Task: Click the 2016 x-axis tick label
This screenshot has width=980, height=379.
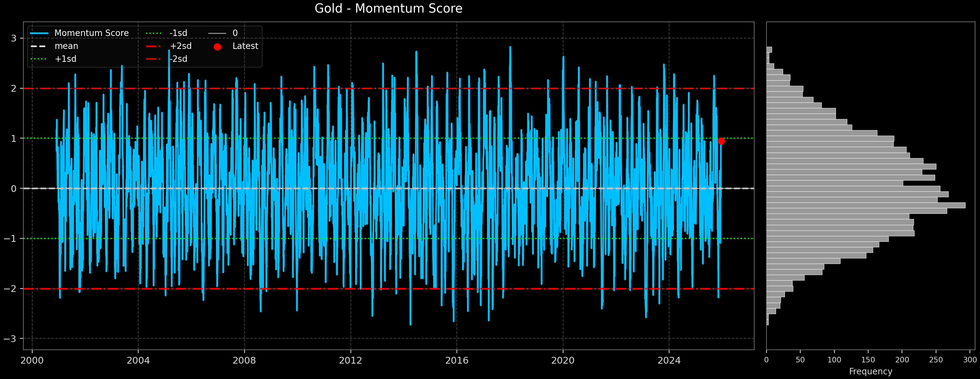Action: pos(457,360)
